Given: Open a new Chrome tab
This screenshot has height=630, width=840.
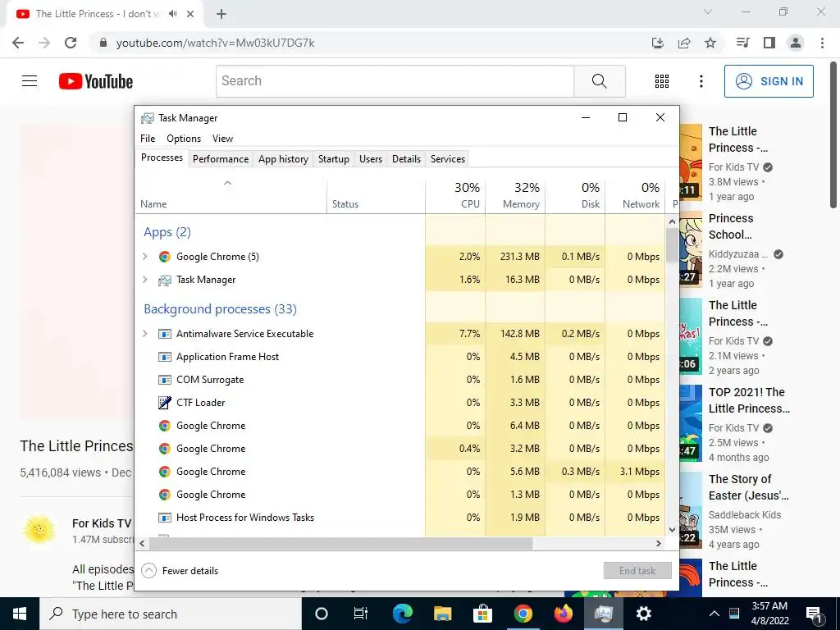Looking at the screenshot, I should (221, 14).
